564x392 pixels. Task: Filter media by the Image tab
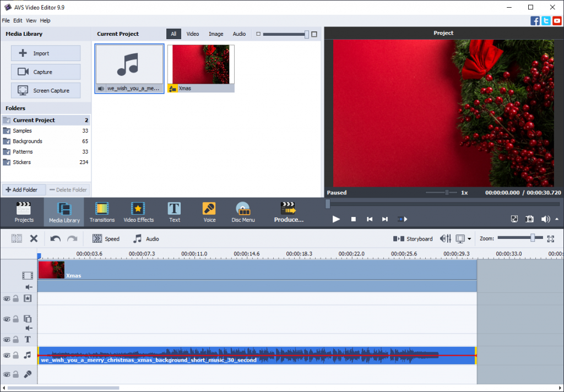(x=216, y=34)
